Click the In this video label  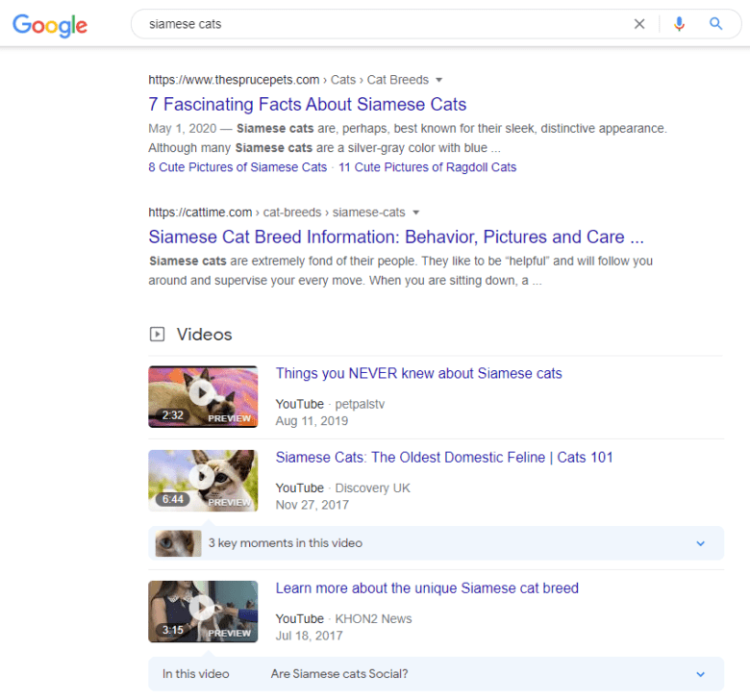(195, 674)
